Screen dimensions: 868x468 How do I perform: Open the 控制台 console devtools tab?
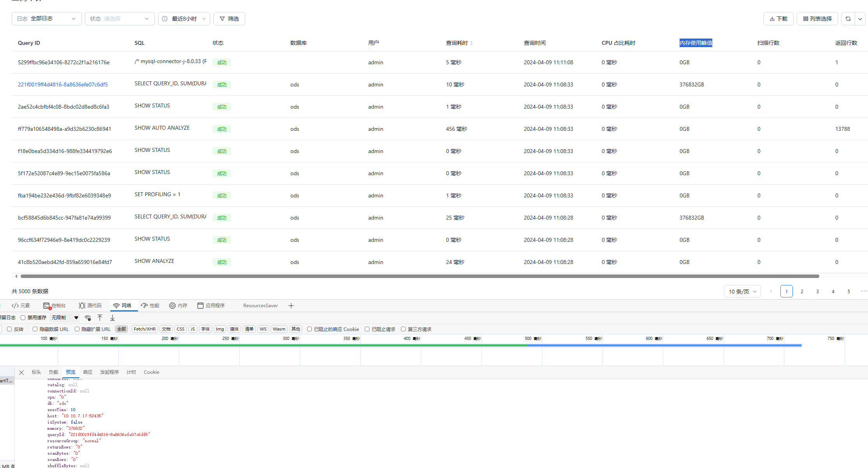[x=54, y=306]
